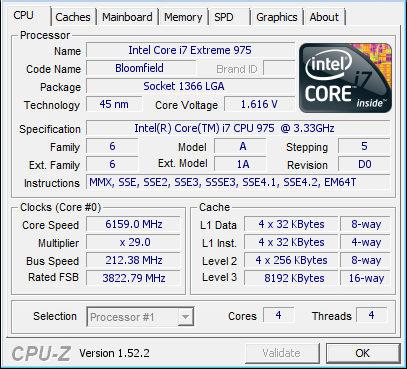Click the Bus Speed value 212.38 MHz
The height and width of the screenshot is (369, 407).
click(133, 260)
